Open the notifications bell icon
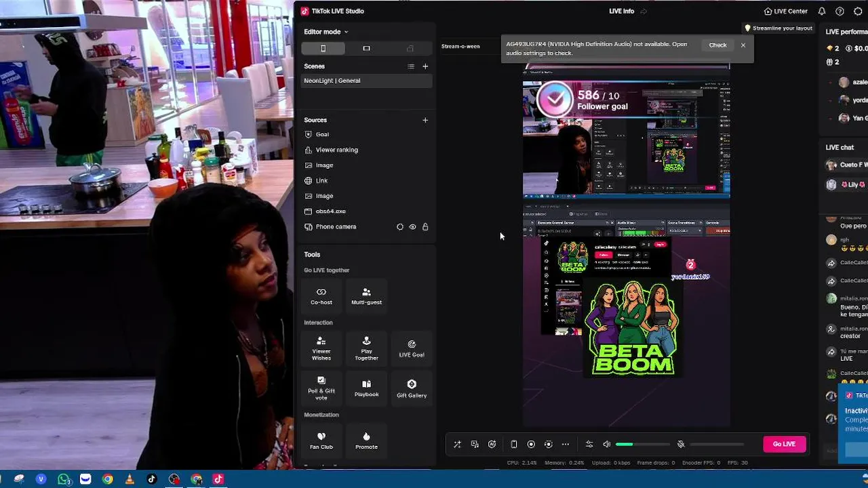Screen dimensions: 868x488 822,12
